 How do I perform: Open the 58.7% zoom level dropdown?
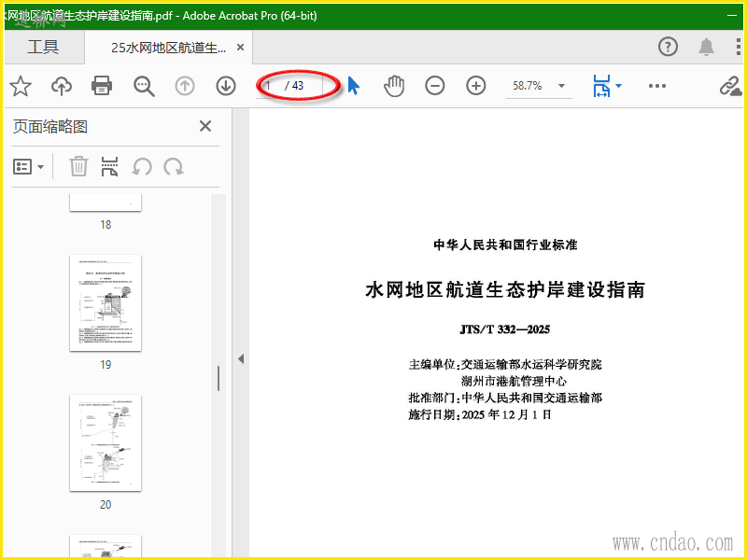(x=562, y=86)
